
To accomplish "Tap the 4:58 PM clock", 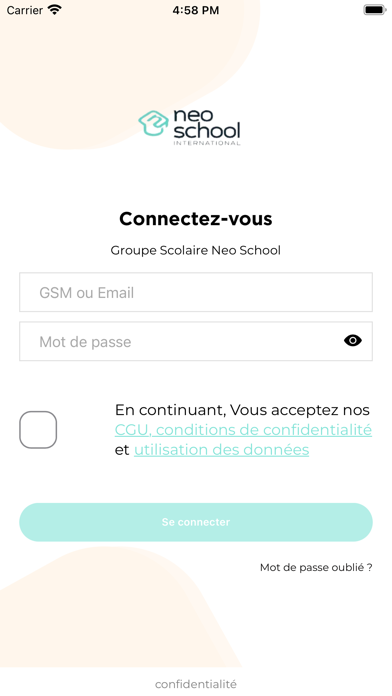I will tap(196, 10).
